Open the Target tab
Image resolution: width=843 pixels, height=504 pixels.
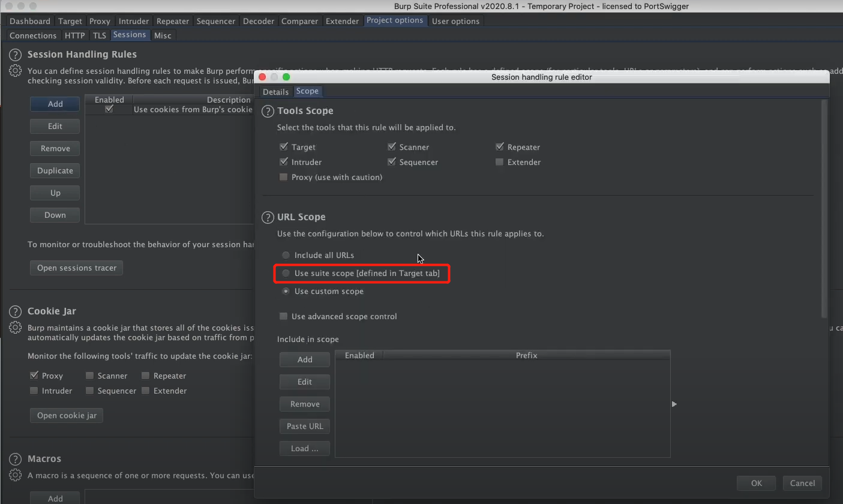[x=70, y=21]
